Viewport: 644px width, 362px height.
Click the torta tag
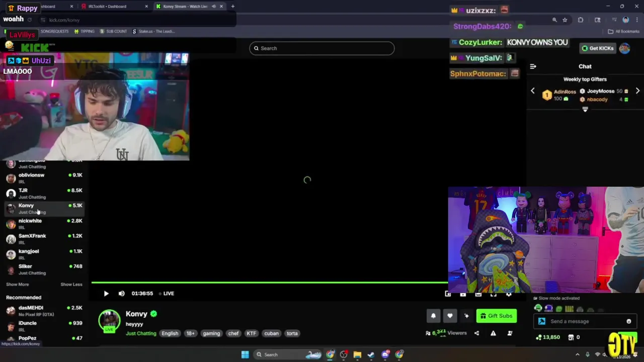(292, 333)
